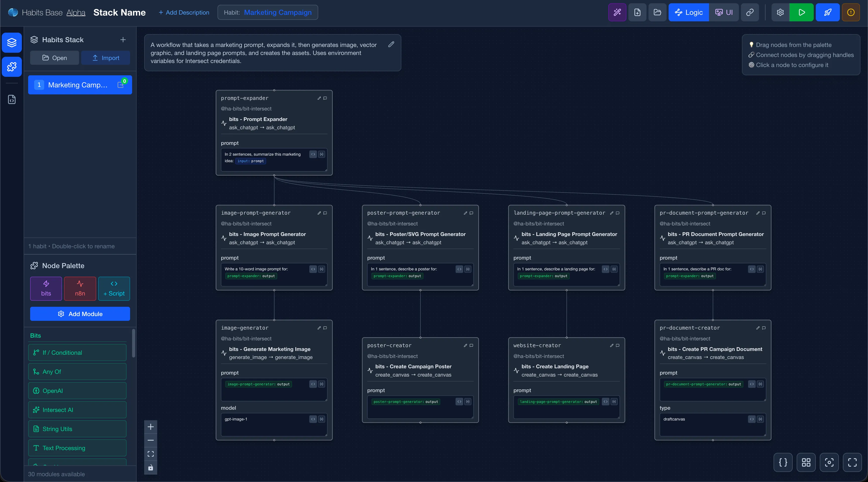The height and width of the screenshot is (482, 868).
Task: Click the Add Module button
Action: click(80, 314)
